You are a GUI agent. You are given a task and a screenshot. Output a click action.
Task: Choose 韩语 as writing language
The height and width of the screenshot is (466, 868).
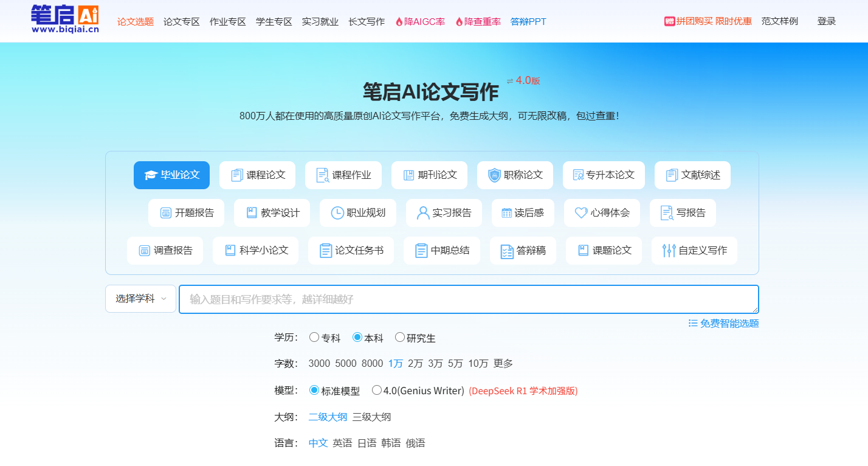(391, 443)
